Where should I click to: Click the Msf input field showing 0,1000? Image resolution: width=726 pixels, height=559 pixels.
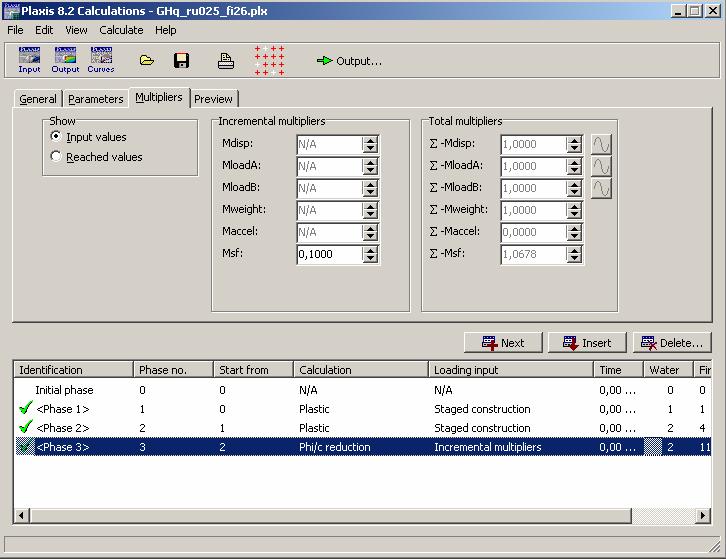(329, 254)
